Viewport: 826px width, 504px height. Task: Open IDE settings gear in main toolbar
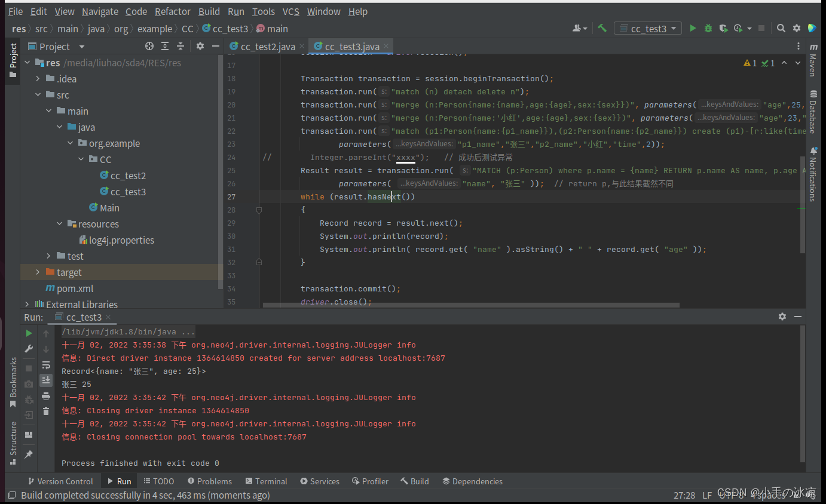797,28
